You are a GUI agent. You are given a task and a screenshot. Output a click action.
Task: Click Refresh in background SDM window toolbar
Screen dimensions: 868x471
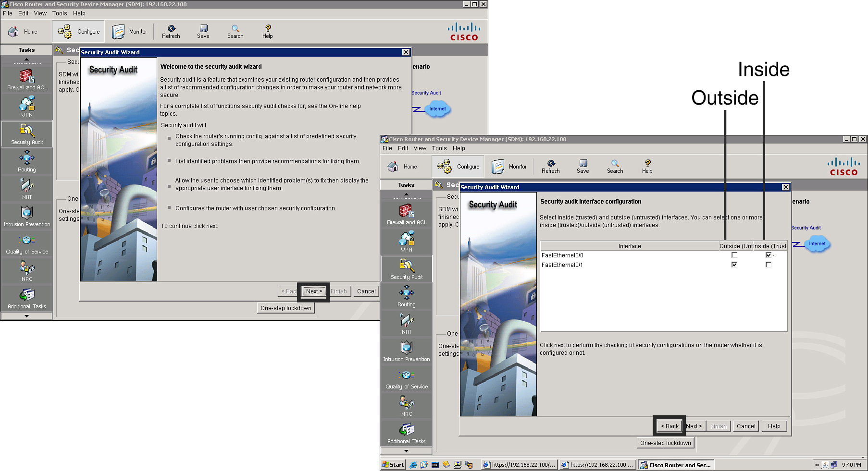(x=171, y=32)
